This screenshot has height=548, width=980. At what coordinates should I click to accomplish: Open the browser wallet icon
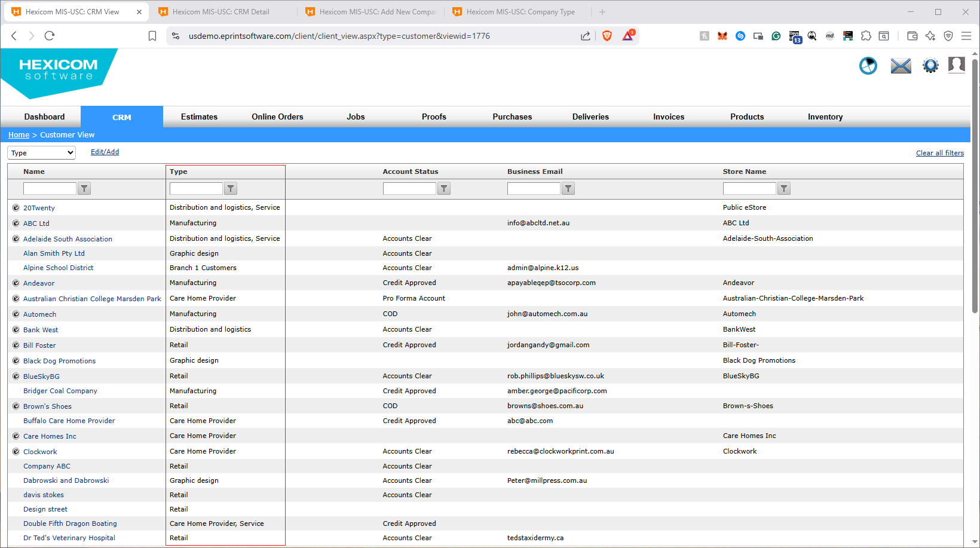coord(912,36)
